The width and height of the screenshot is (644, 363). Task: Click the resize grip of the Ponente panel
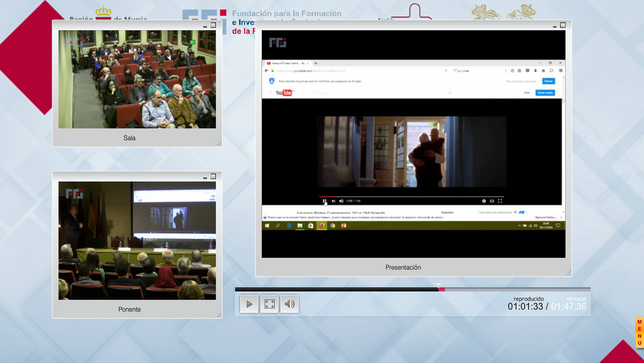(219, 315)
